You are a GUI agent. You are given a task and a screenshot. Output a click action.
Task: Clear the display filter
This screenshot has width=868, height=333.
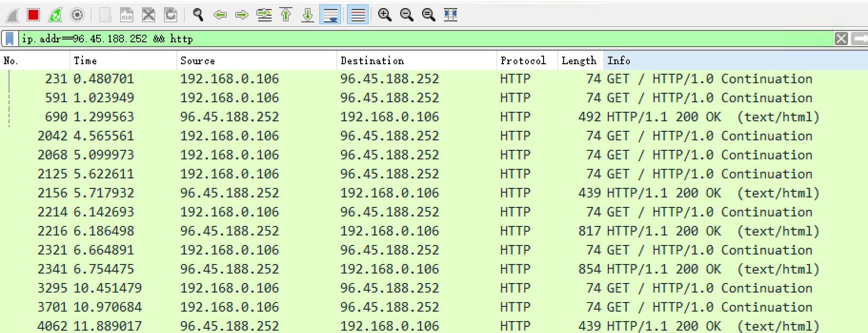click(841, 39)
